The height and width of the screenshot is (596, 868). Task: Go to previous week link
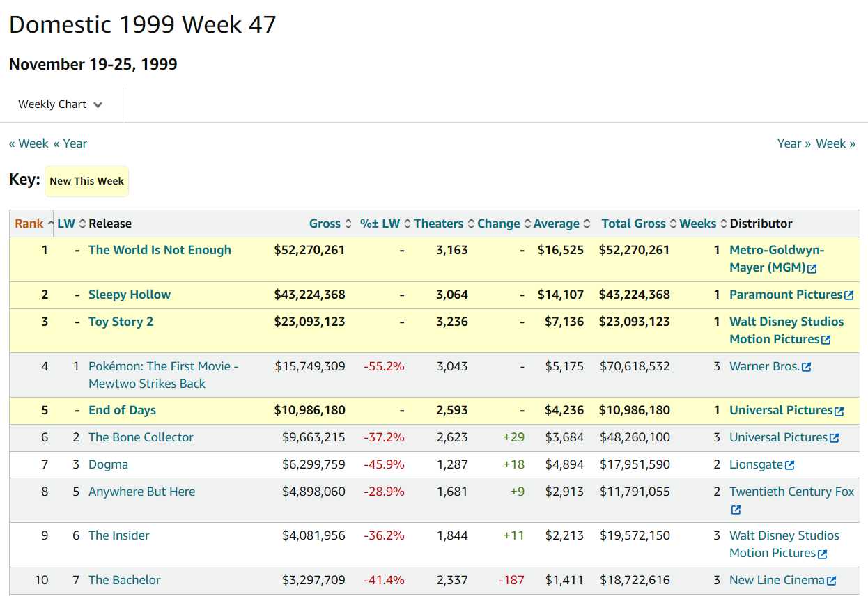point(29,143)
